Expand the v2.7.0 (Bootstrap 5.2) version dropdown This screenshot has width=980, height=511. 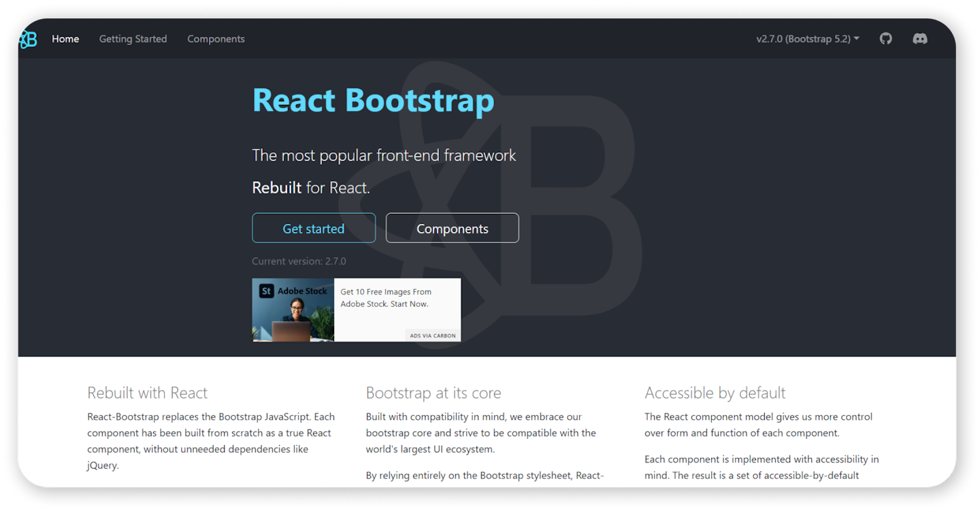tap(807, 39)
